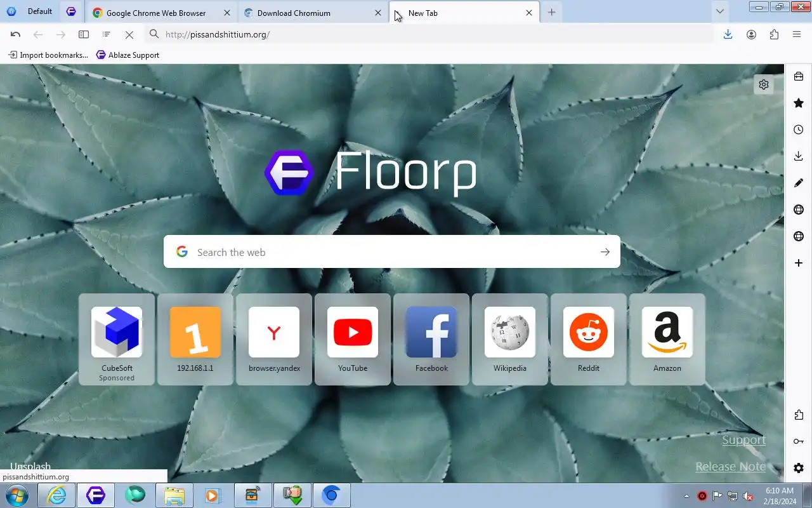Screen dimensions: 812x508
Task: Open Ablaze Support bookmark
Action: point(128,55)
